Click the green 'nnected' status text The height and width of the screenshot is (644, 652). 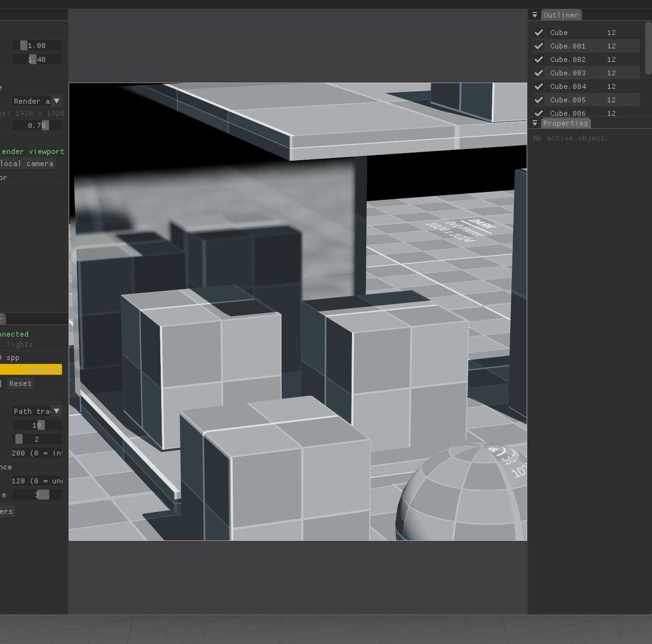tap(14, 334)
